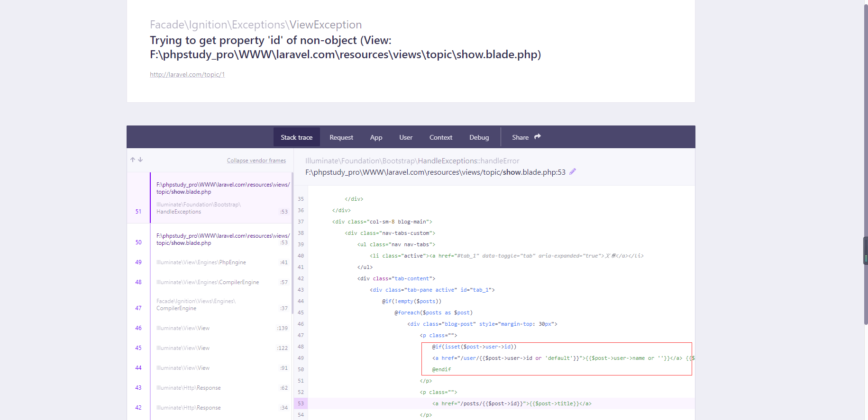The image size is (868, 420).
Task: Switch to the Debug tab
Action: (479, 137)
